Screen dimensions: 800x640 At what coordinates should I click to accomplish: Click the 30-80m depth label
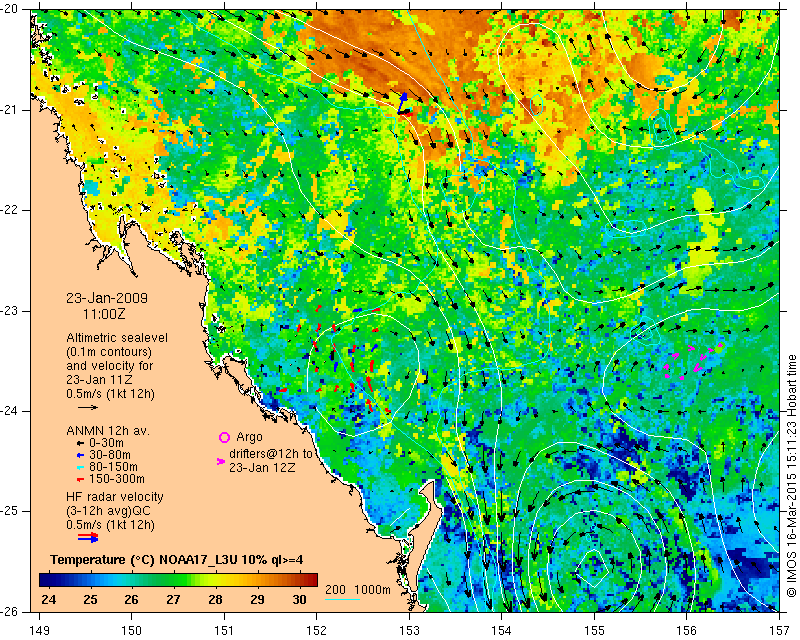click(110, 455)
